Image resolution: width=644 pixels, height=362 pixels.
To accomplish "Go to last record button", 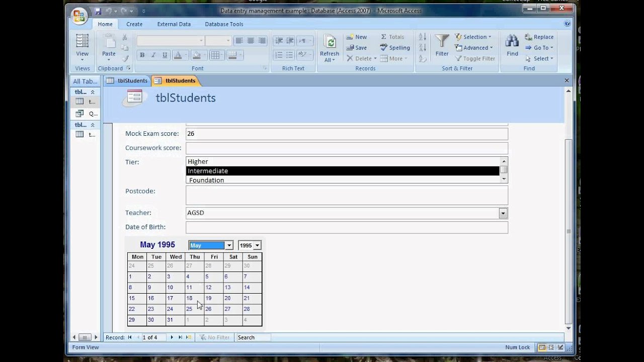I will pyautogui.click(x=180, y=337).
